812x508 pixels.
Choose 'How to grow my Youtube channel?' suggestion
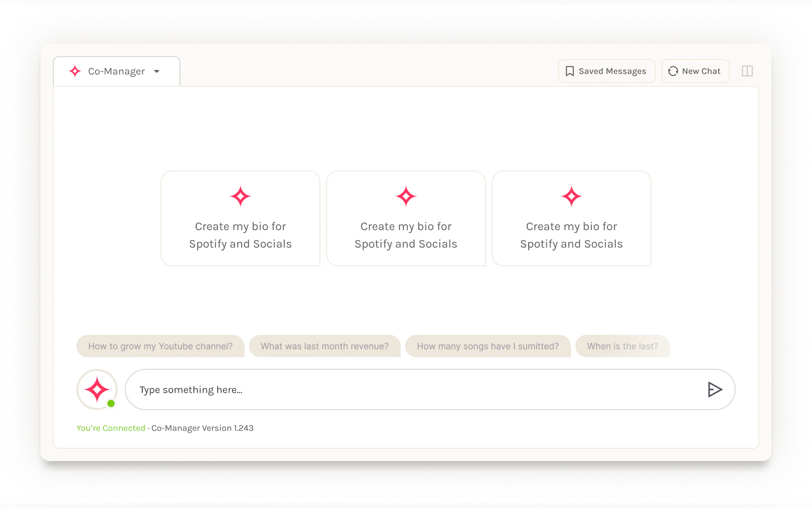point(160,346)
